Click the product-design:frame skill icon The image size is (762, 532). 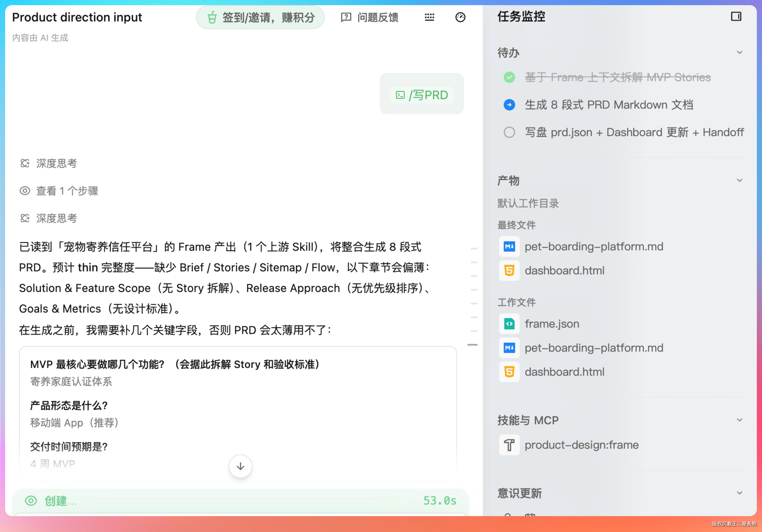509,445
